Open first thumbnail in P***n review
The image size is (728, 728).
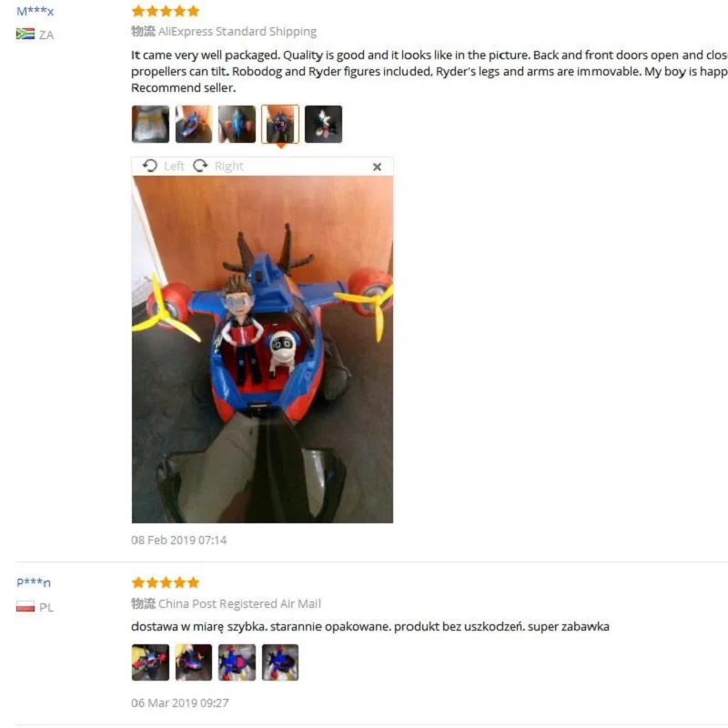[x=150, y=662]
